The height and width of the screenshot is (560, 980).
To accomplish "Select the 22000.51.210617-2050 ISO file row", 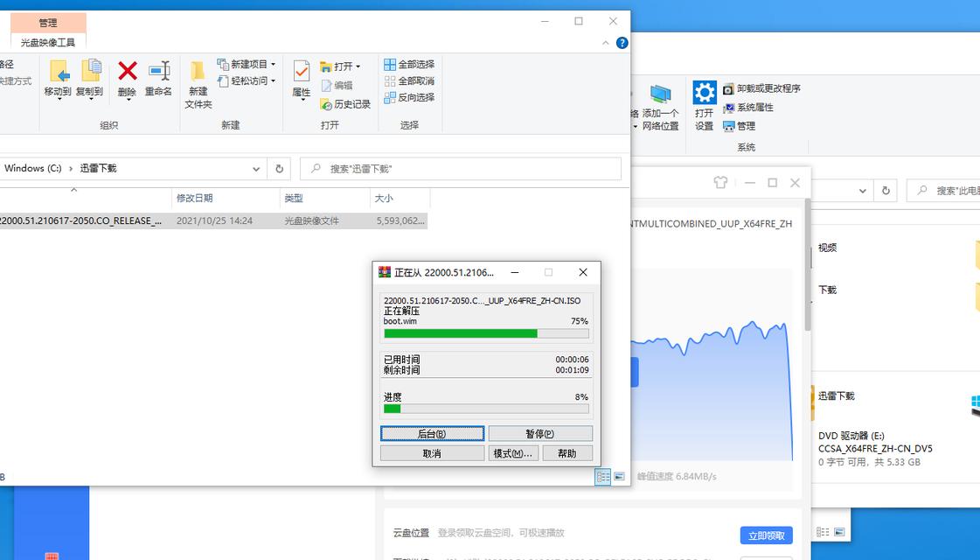I will pyautogui.click(x=212, y=220).
